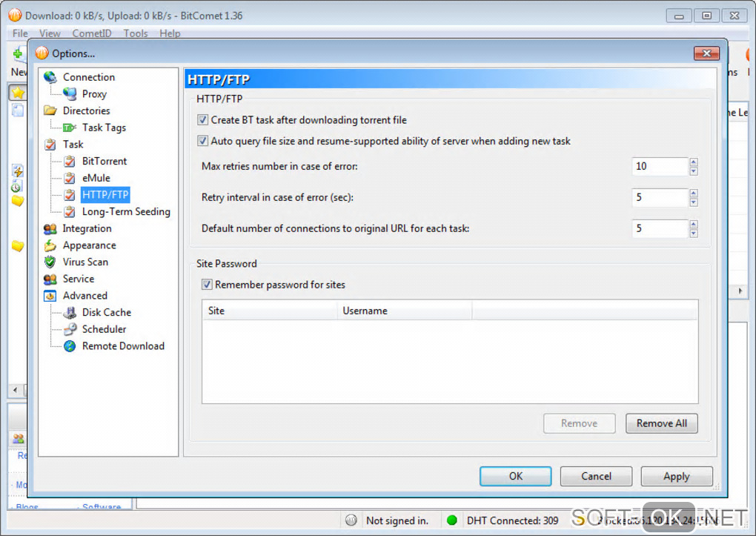Click the Task category icon
756x536 pixels.
(50, 145)
